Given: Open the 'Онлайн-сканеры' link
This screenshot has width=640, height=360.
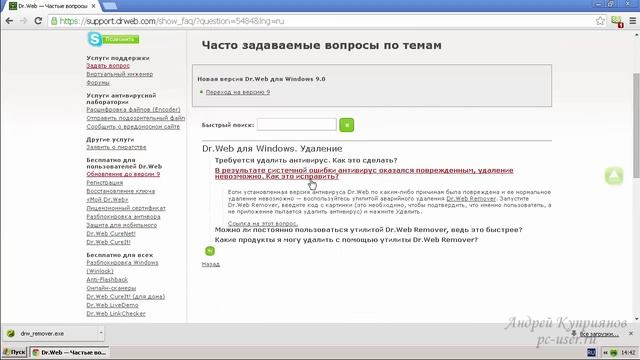Looking at the screenshot, I should 111,288.
